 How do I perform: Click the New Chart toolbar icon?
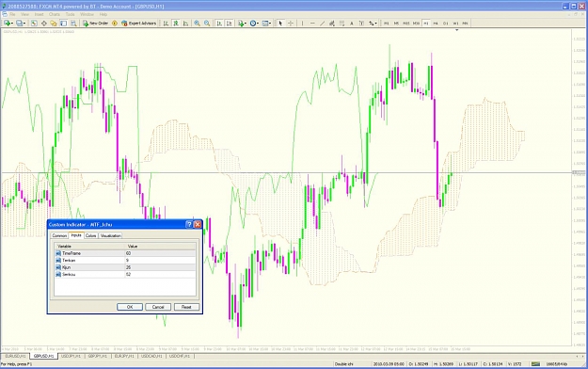[x=8, y=24]
